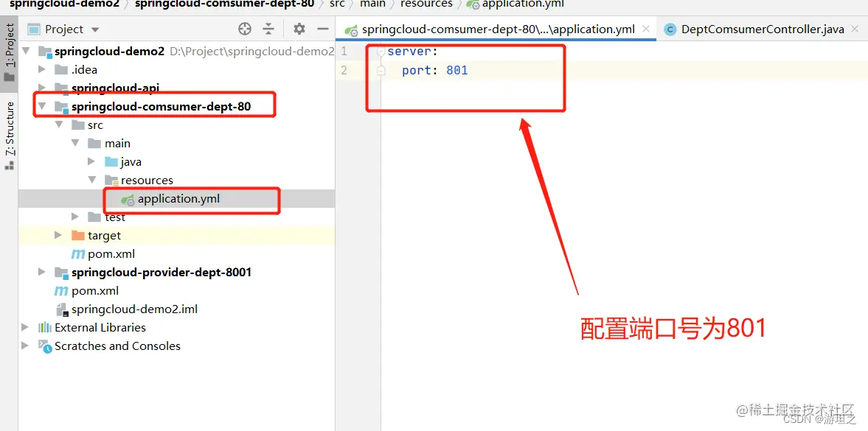The image size is (868, 431).
Task: Click editor line number 2
Action: click(344, 70)
